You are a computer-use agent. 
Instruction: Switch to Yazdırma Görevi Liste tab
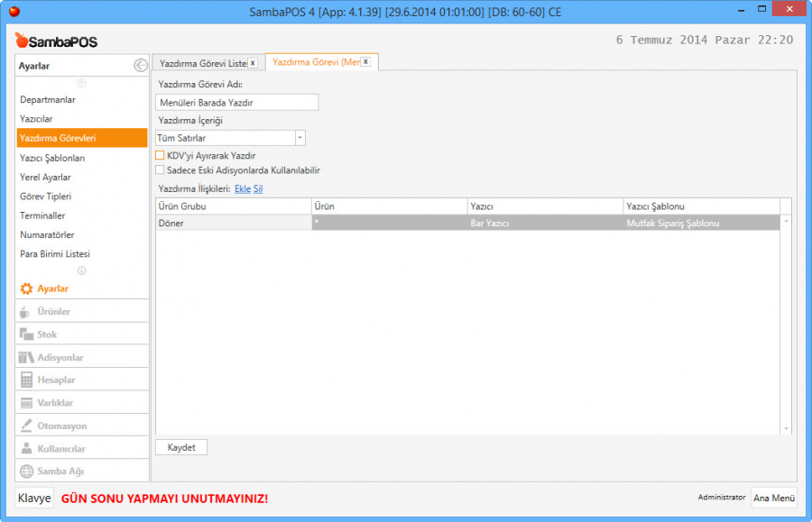202,63
